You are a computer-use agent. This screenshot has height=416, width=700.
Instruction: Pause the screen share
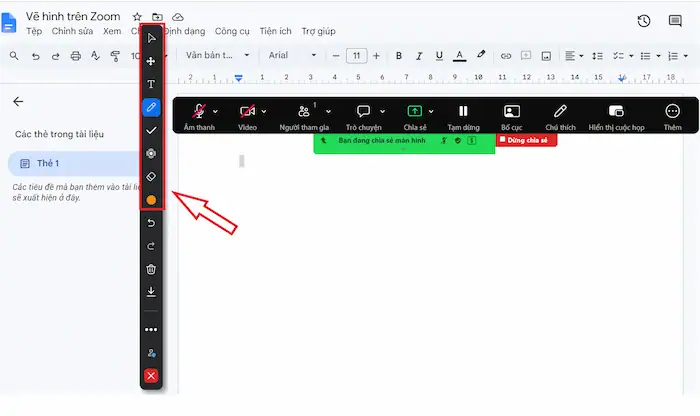pos(463,116)
